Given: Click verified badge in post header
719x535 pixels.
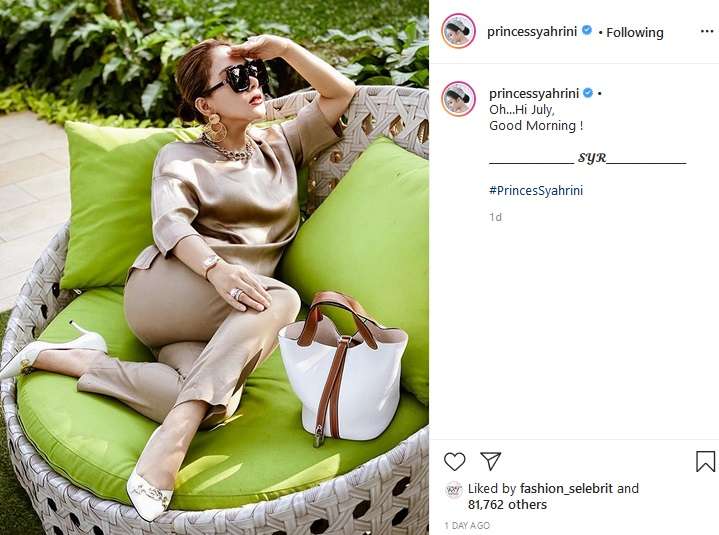Looking at the screenshot, I should [x=586, y=31].
